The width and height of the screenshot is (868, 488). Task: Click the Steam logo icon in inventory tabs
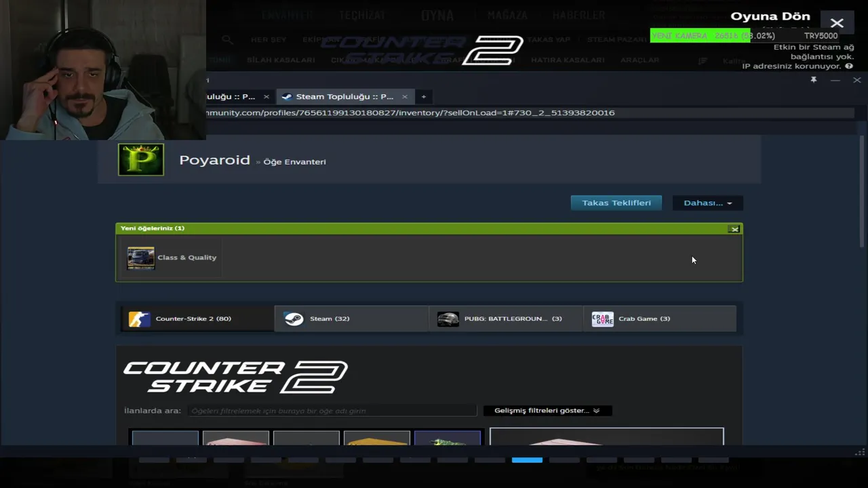(x=294, y=319)
